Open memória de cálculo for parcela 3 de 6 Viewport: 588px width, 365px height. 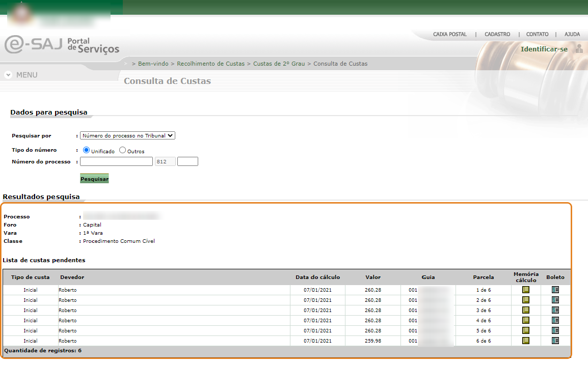tap(526, 310)
